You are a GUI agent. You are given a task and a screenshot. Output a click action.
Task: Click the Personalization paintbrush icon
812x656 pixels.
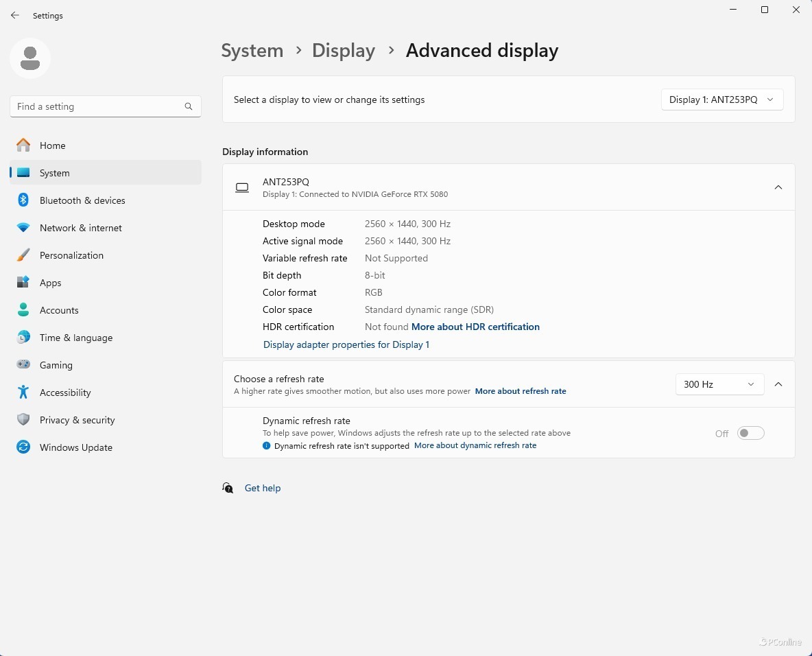(23, 255)
